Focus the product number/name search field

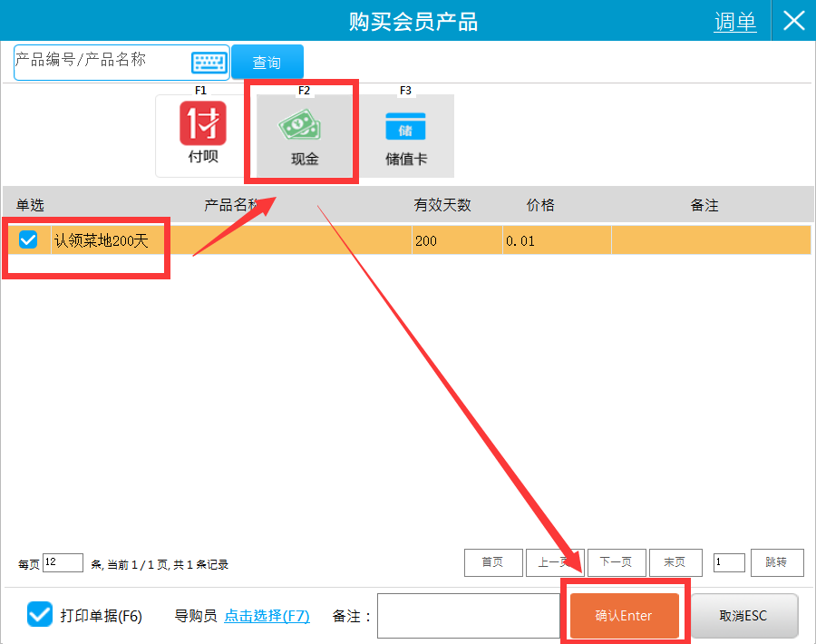tap(100, 63)
